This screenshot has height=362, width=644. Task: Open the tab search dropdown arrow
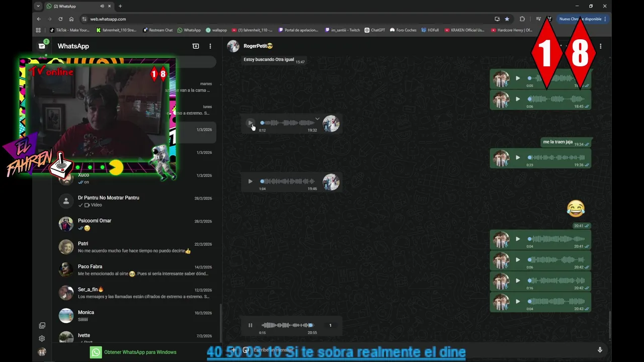pos(38,6)
